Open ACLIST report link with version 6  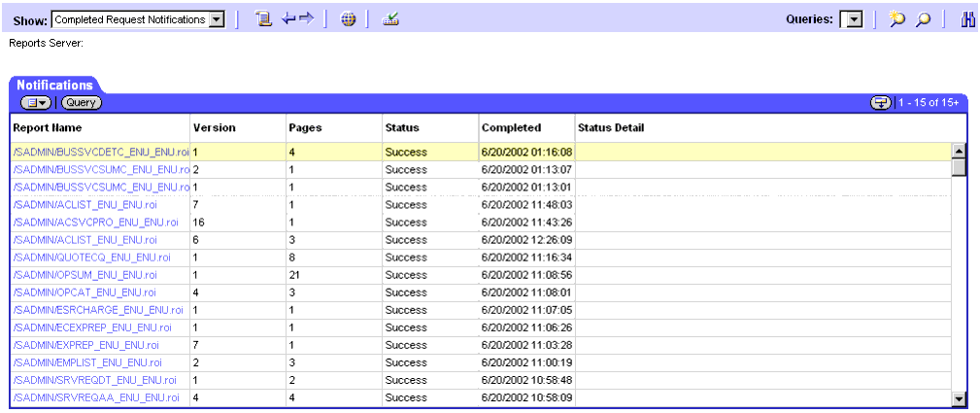(85, 240)
